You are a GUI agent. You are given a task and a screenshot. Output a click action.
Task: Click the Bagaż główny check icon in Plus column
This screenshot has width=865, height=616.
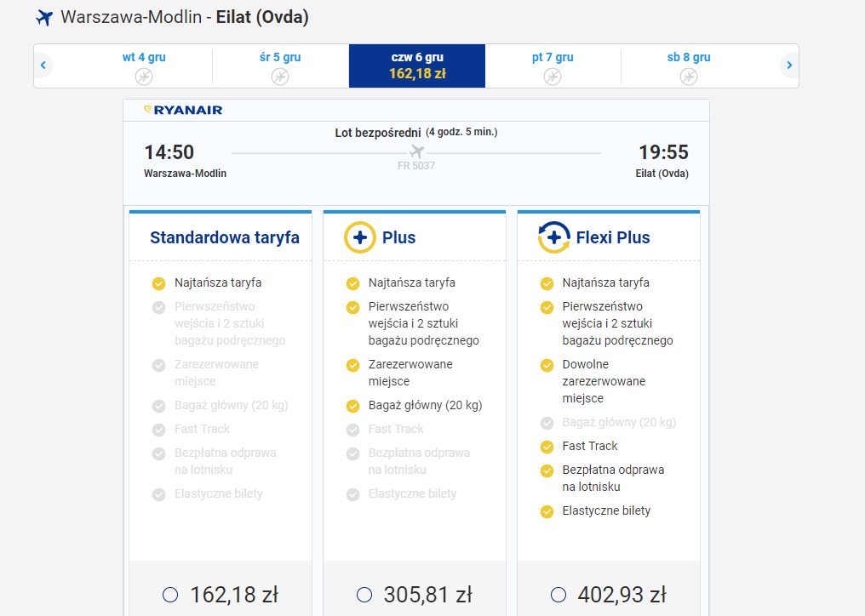click(352, 406)
